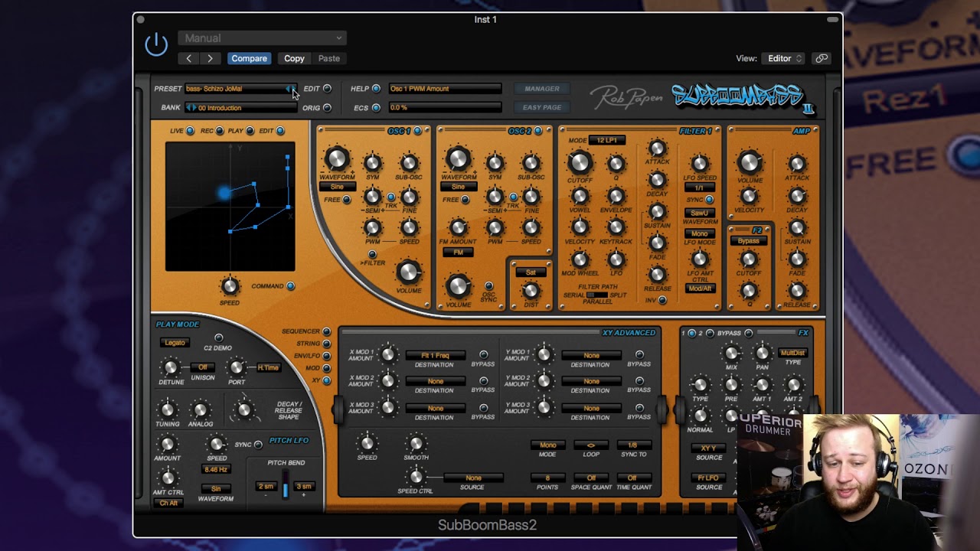
Task: Click the link icon next to the Editor view
Action: tap(822, 58)
